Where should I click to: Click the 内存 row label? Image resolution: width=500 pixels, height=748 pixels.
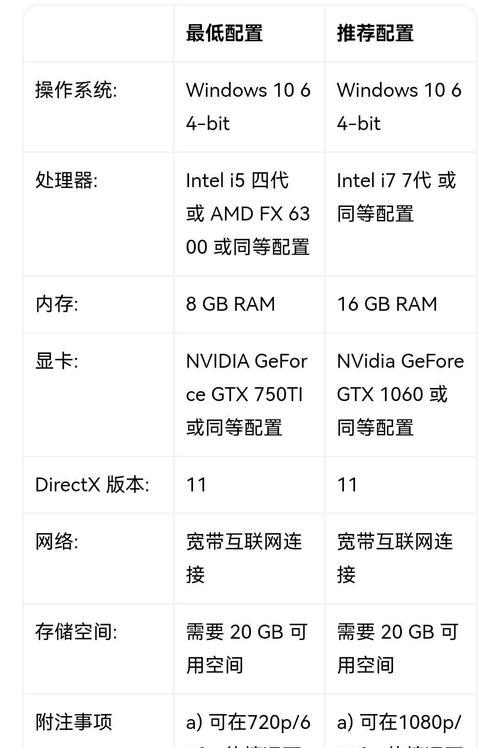tap(57, 304)
